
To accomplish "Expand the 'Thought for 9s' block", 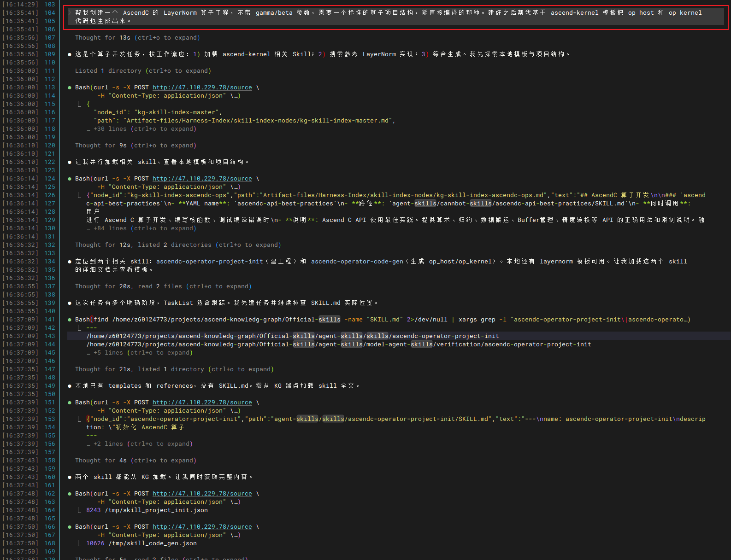I will [136, 146].
